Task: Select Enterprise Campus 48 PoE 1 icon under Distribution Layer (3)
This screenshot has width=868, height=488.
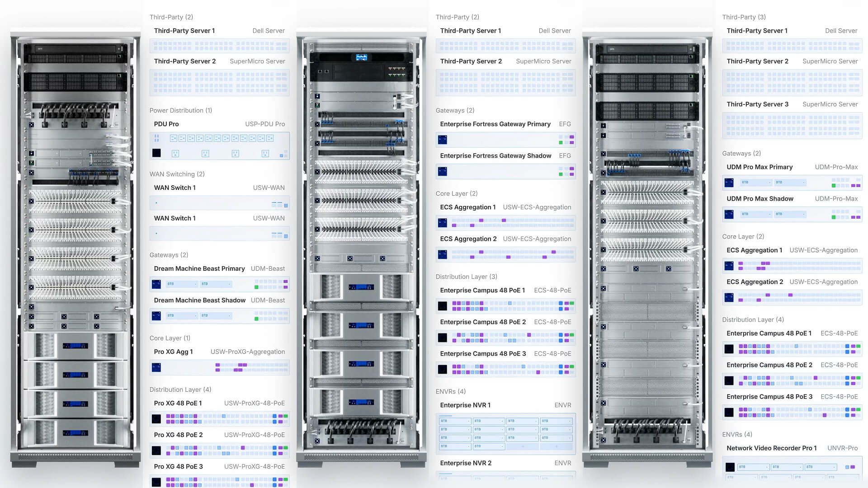Action: pos(443,306)
